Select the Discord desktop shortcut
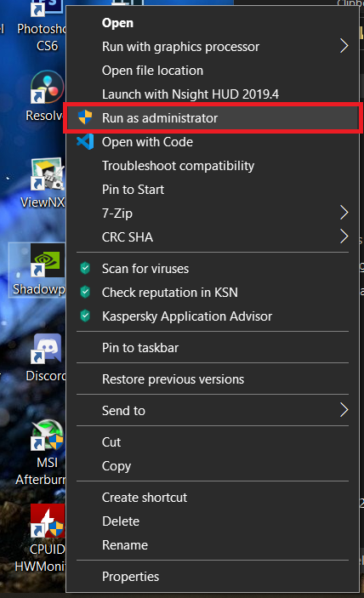364x598 pixels. tap(48, 348)
